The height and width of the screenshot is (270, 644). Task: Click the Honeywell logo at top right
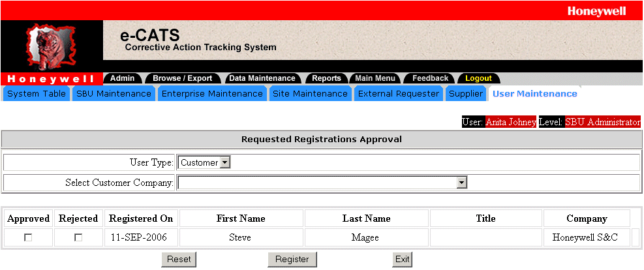pos(596,11)
